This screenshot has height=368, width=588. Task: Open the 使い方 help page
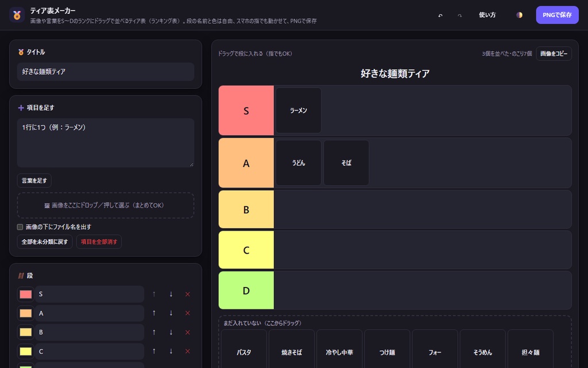[487, 15]
